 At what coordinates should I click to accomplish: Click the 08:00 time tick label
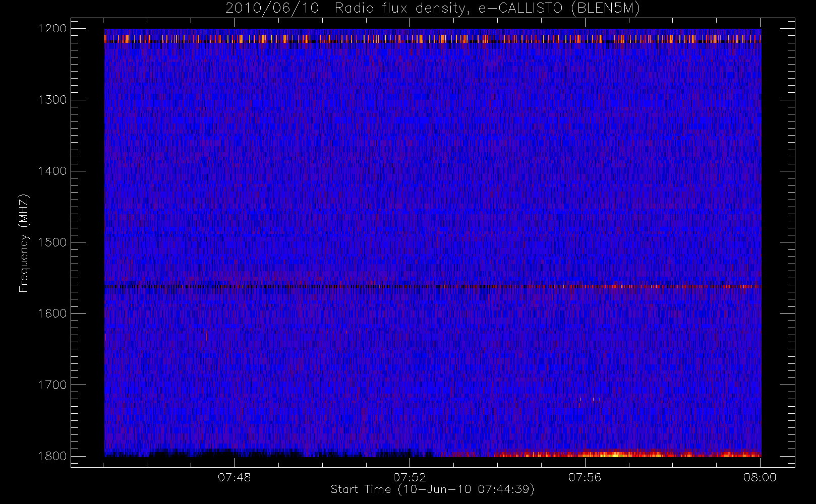pyautogui.click(x=760, y=477)
